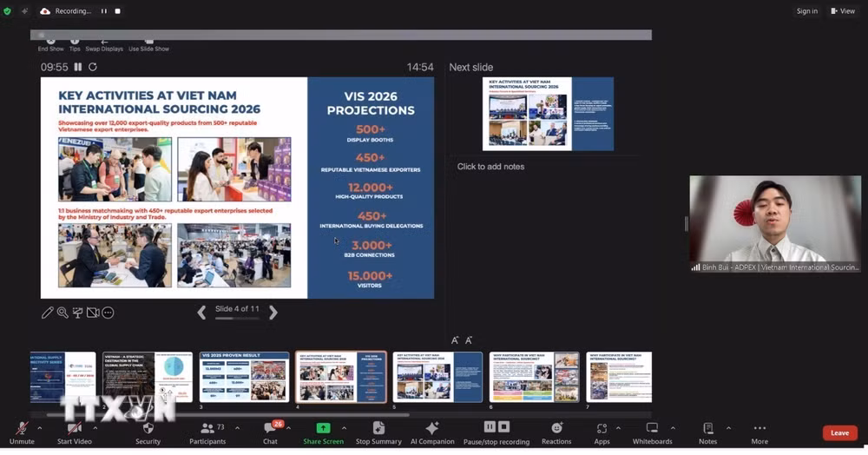
Task: Click the laser pointer screen tool
Action: click(77, 313)
